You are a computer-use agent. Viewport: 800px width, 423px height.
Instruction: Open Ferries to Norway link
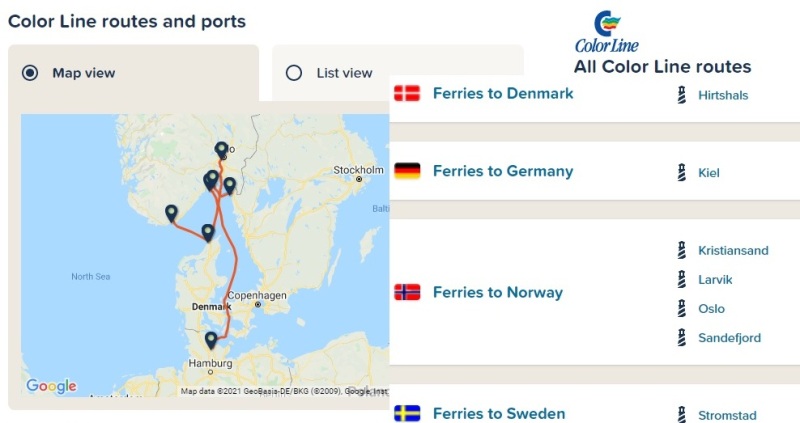click(x=498, y=292)
